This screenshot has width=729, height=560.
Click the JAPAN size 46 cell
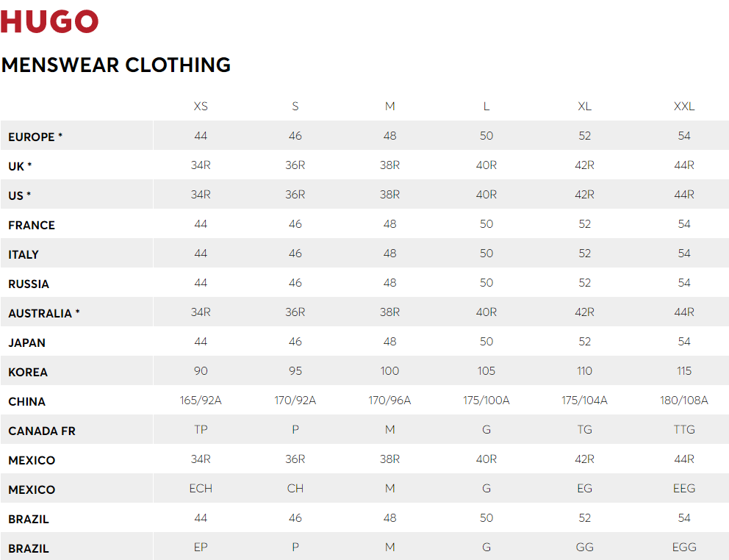coord(295,342)
